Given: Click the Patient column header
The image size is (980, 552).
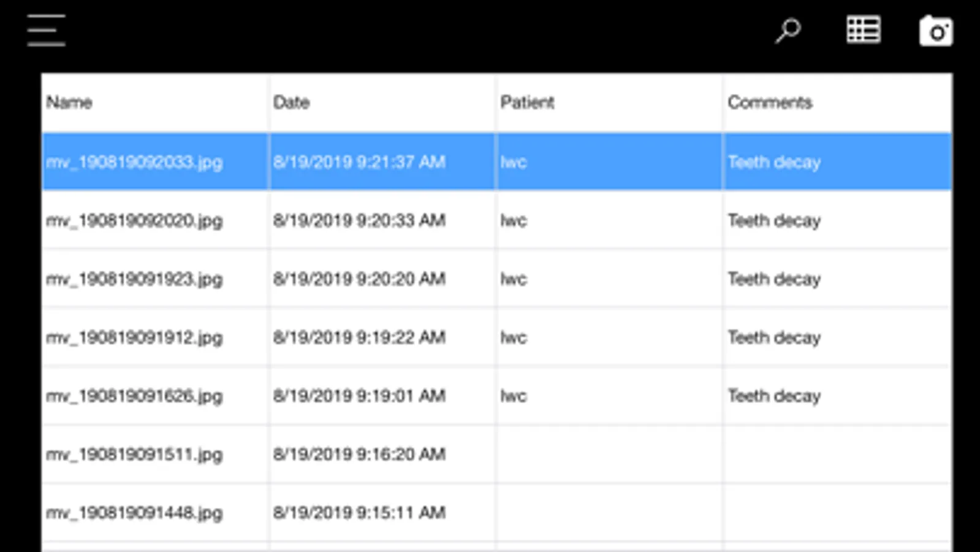Looking at the screenshot, I should [528, 102].
